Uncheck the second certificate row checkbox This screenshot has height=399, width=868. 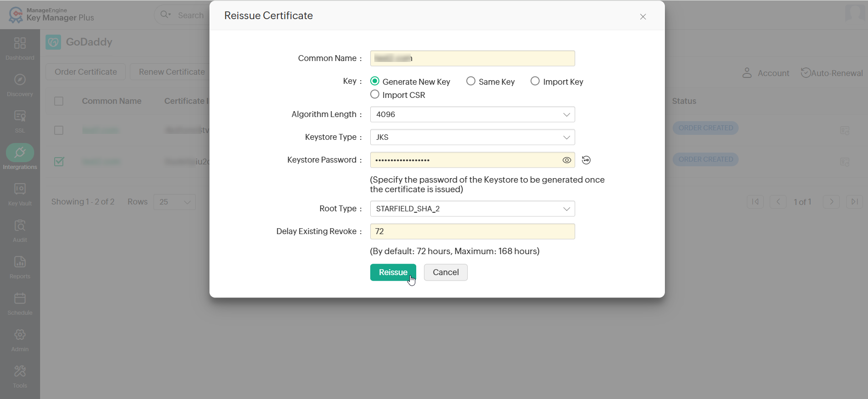(59, 162)
